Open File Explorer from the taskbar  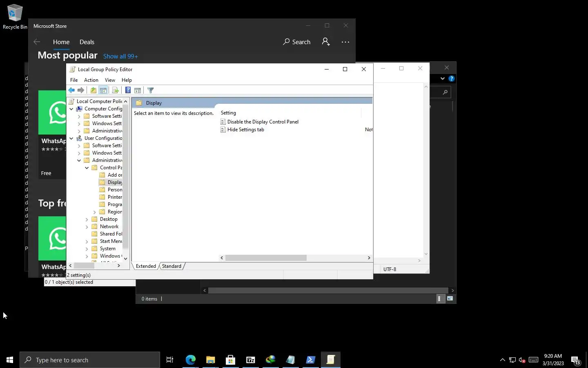pyautogui.click(x=211, y=360)
